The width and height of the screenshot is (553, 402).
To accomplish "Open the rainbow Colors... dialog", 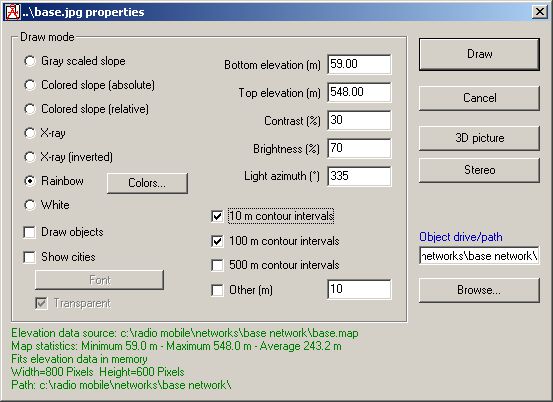I will (x=147, y=183).
